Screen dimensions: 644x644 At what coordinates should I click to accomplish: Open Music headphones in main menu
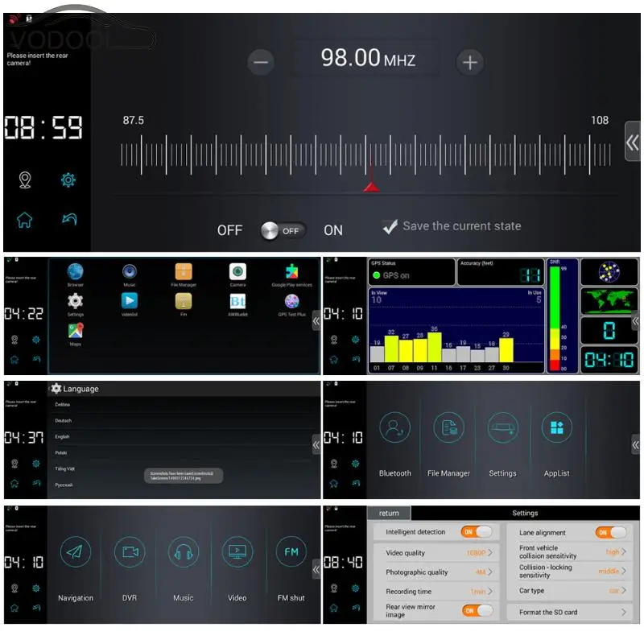[184, 569]
